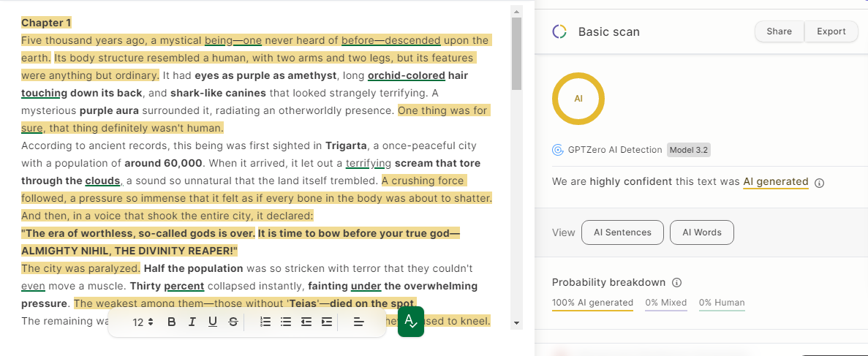
Task: Export the scan results
Action: click(831, 31)
